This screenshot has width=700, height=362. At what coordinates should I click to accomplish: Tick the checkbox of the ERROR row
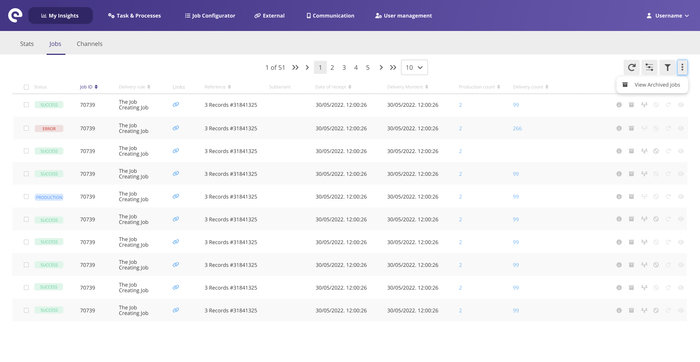click(26, 128)
